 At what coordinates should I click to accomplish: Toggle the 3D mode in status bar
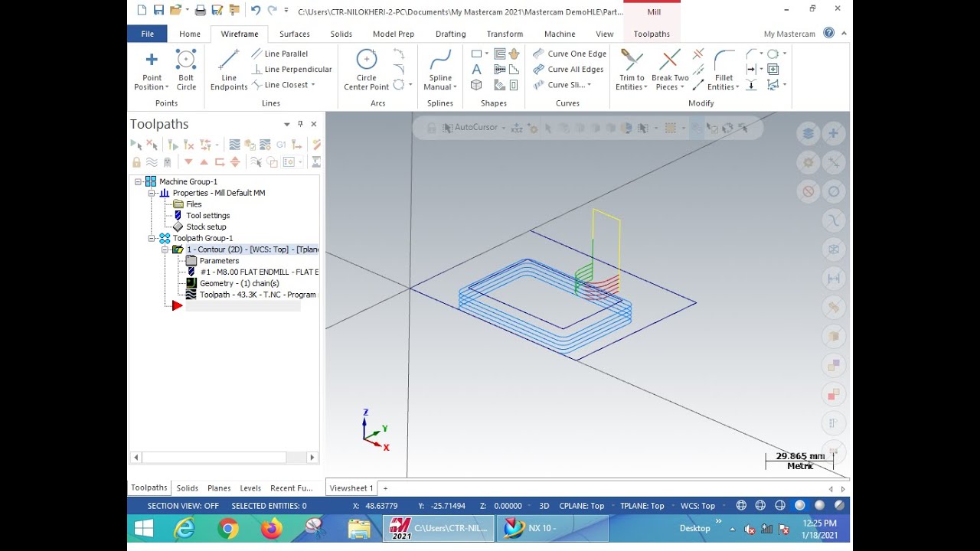[x=544, y=506]
